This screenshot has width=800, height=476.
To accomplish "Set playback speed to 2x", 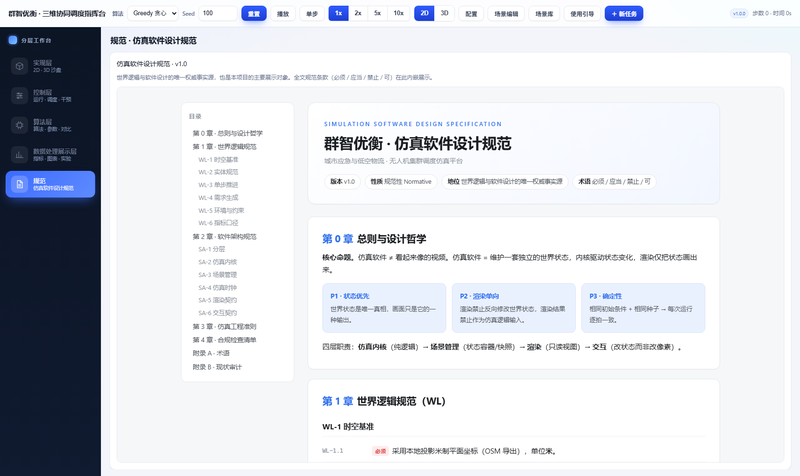I will click(x=358, y=13).
